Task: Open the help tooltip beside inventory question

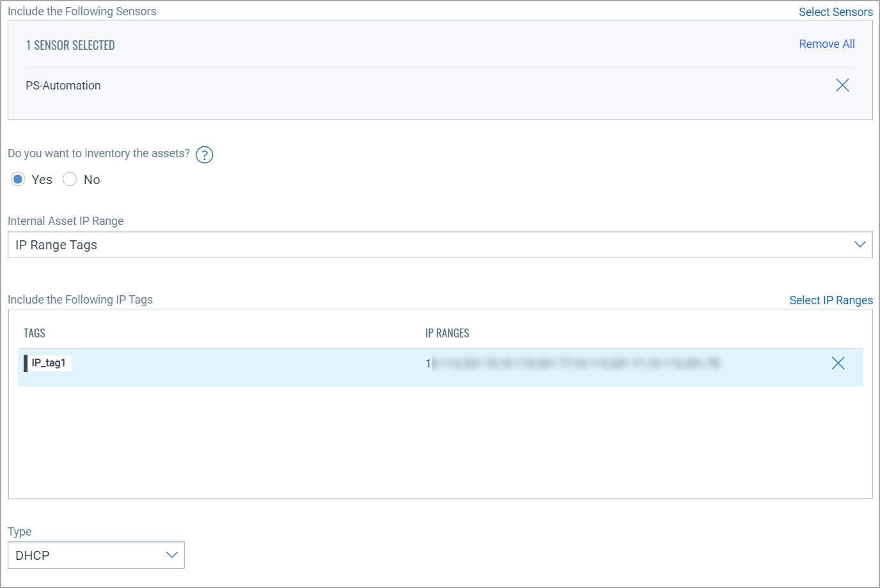Action: point(204,154)
